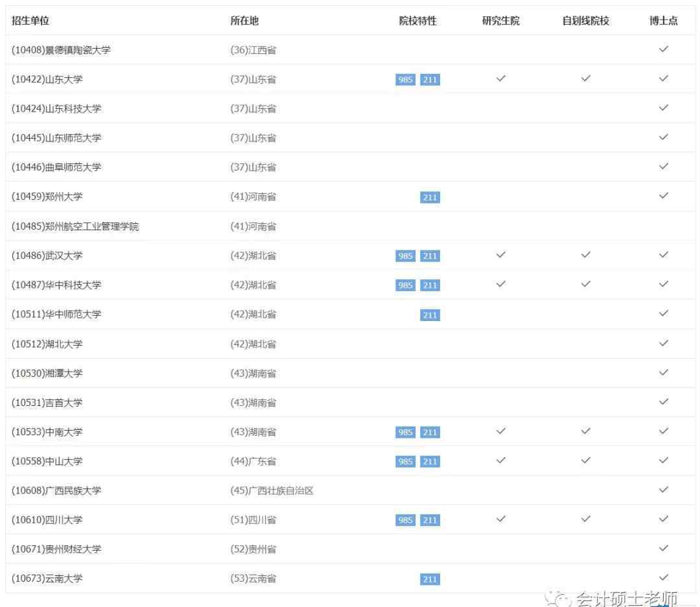Click the 211 badge for 中南大学
Viewport: 700px width, 607px height.
coord(430,433)
